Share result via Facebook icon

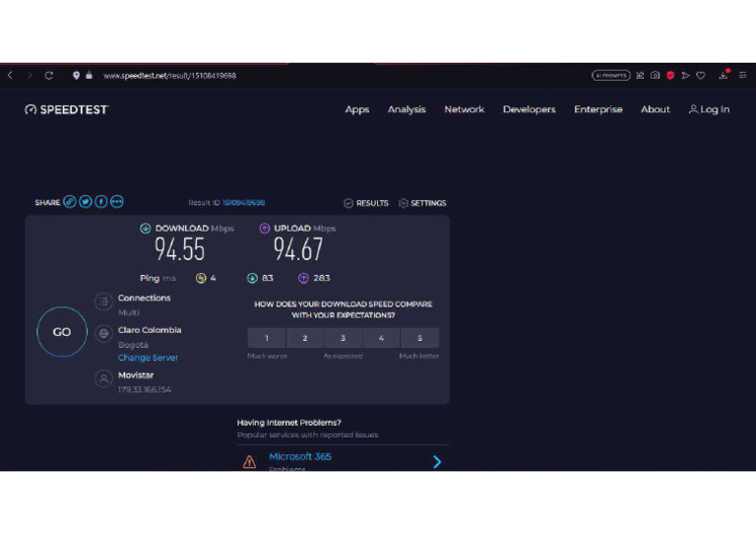[101, 202]
